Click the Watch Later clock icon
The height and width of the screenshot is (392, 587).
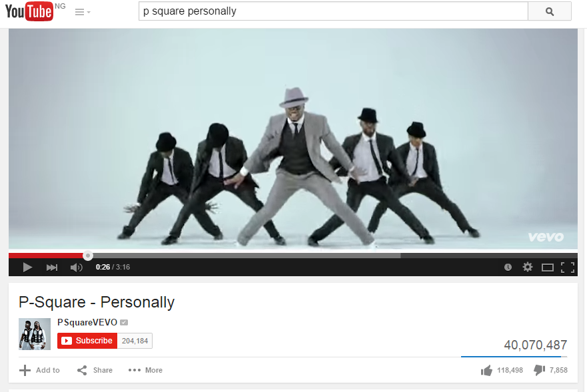508,267
